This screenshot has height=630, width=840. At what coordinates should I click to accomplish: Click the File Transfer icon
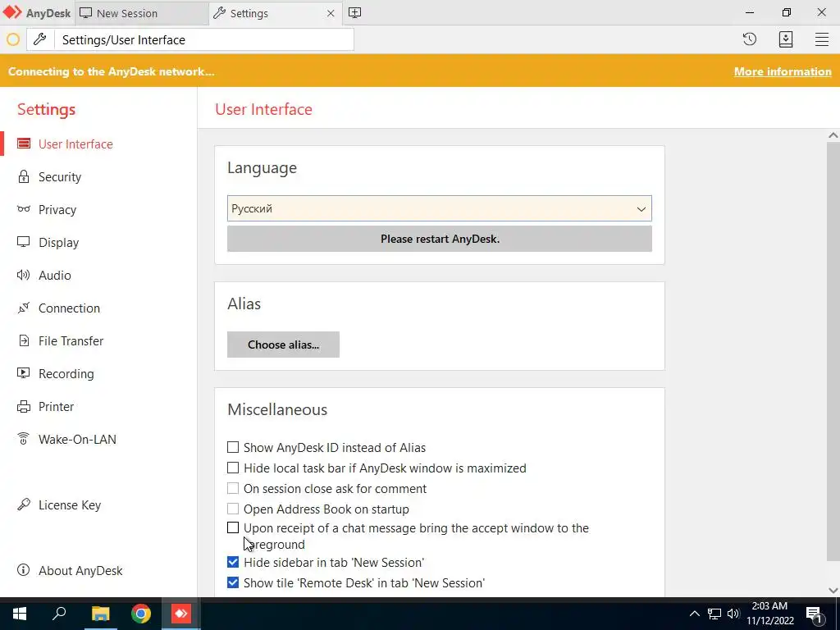(x=24, y=340)
